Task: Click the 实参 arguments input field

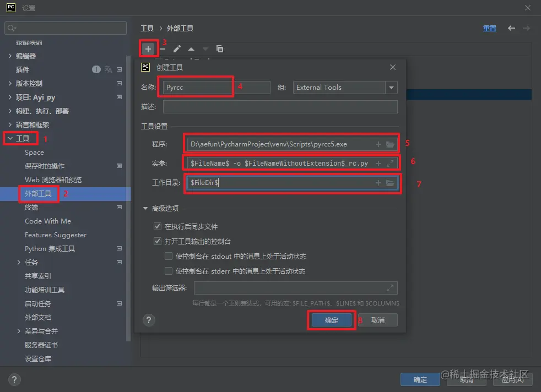Action: click(292, 164)
